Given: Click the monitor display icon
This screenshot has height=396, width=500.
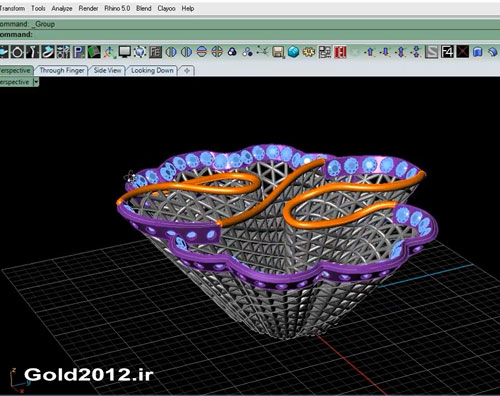Looking at the screenshot, I should coord(125,52).
